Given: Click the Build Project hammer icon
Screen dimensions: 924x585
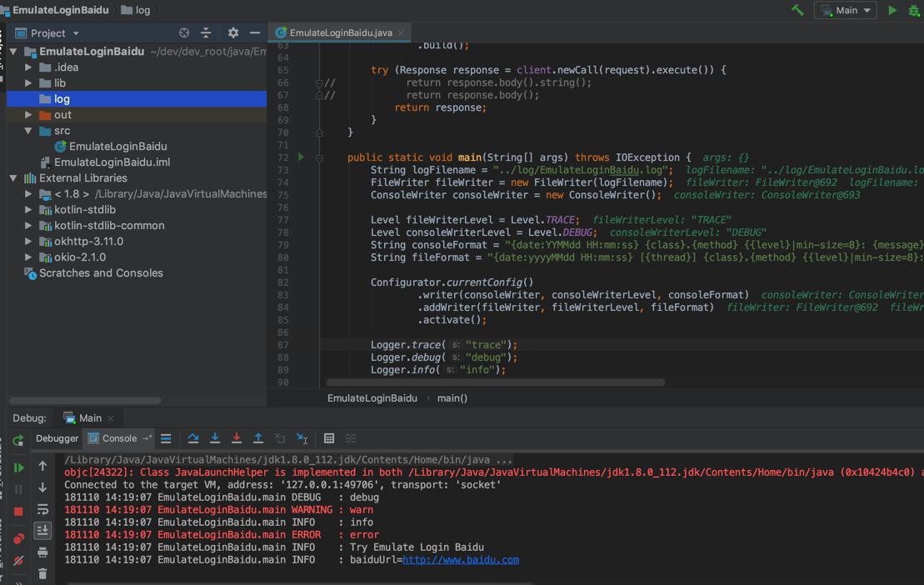Looking at the screenshot, I should [x=797, y=10].
